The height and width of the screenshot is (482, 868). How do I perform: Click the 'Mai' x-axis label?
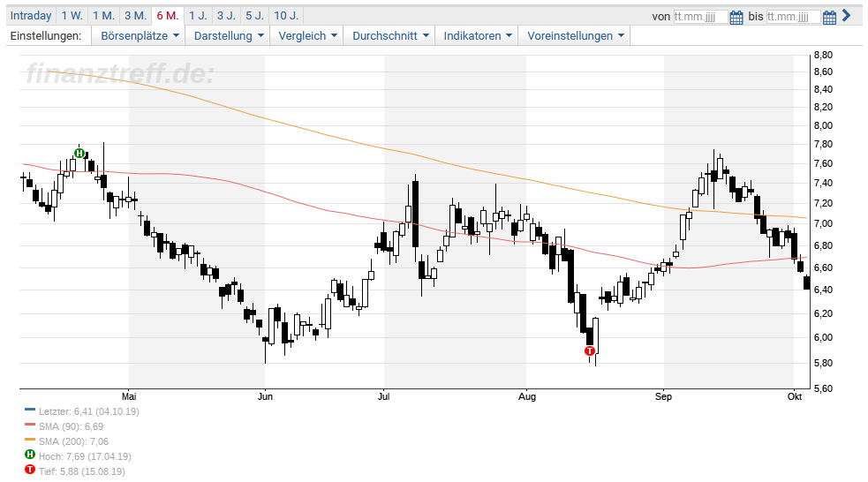[129, 396]
